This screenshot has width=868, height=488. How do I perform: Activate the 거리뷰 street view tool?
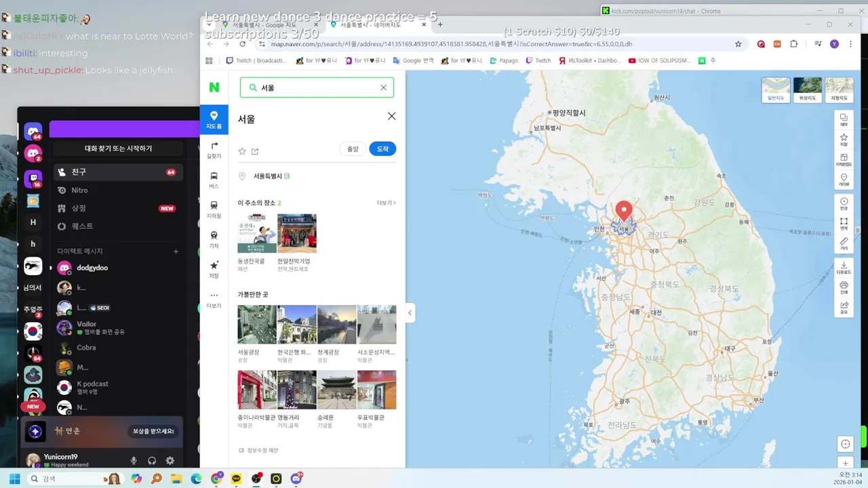click(x=844, y=180)
